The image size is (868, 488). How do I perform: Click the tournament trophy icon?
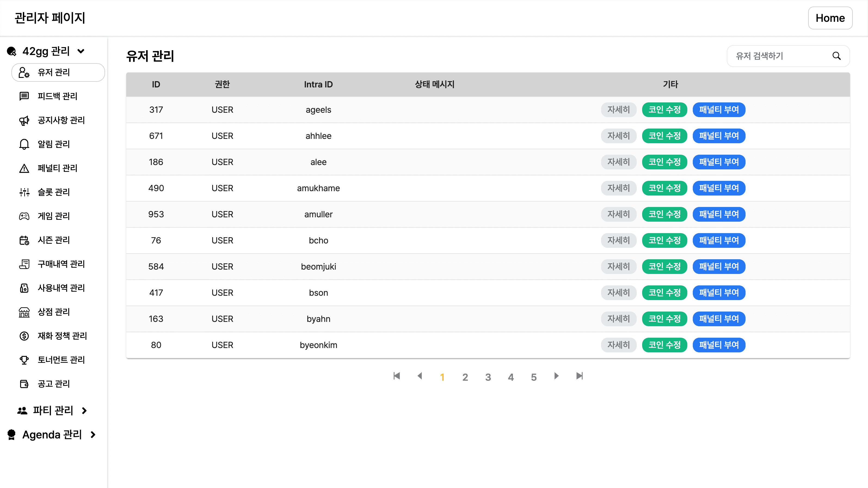(x=24, y=360)
